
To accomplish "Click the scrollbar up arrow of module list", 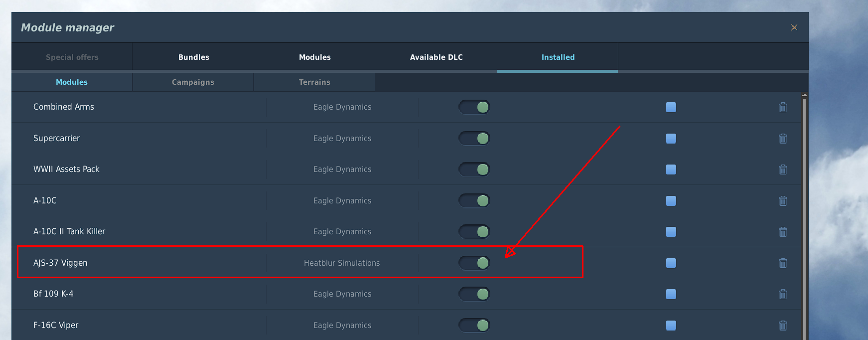I will (x=804, y=95).
